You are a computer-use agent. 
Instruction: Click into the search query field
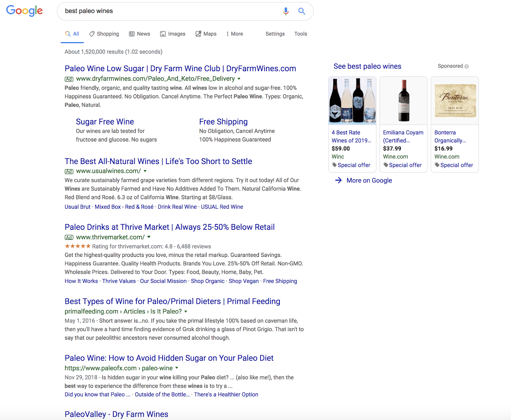point(169,11)
